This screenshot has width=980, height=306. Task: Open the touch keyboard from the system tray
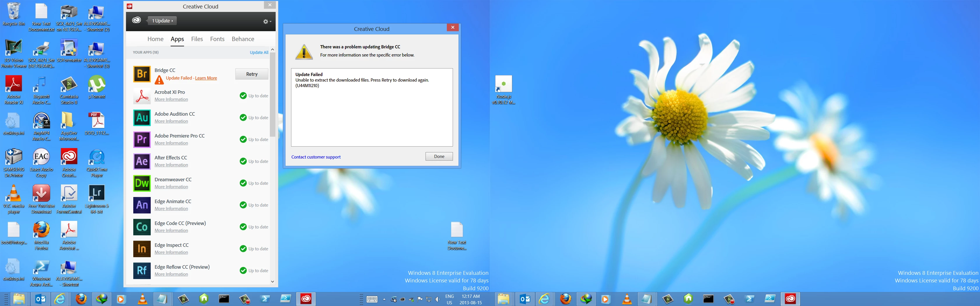click(x=372, y=300)
